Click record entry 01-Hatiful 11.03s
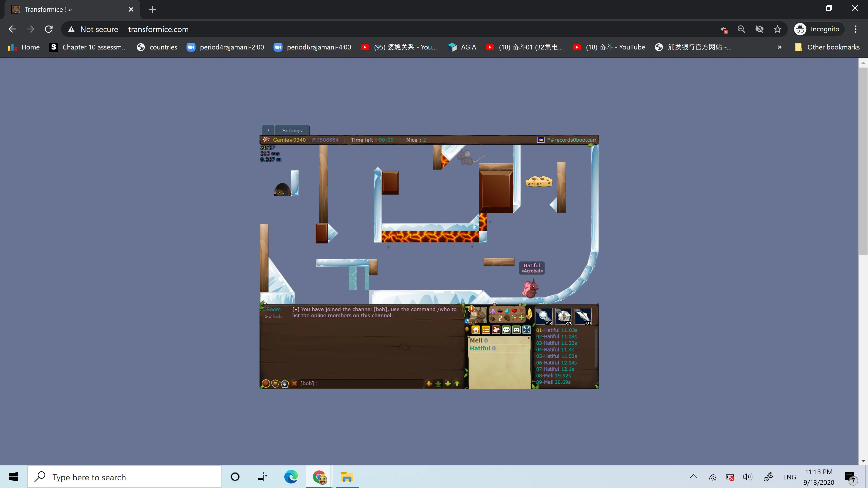Image resolution: width=868 pixels, height=488 pixels. click(x=557, y=330)
